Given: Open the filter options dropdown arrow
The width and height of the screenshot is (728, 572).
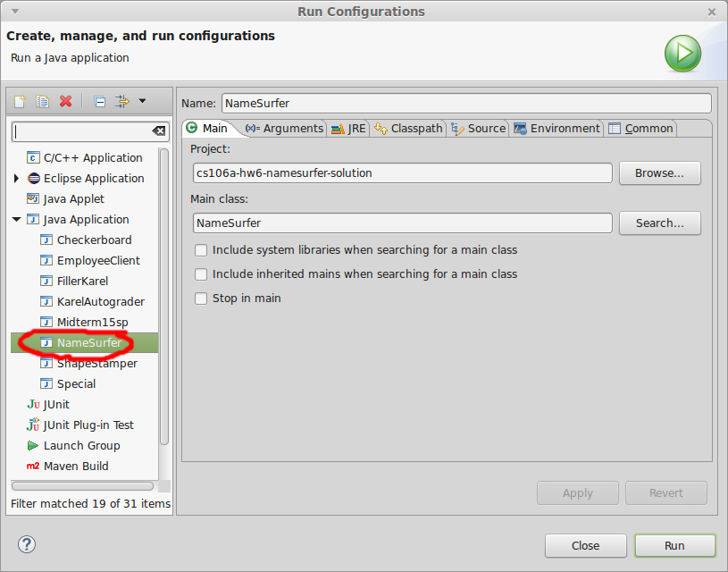Looking at the screenshot, I should tap(142, 101).
